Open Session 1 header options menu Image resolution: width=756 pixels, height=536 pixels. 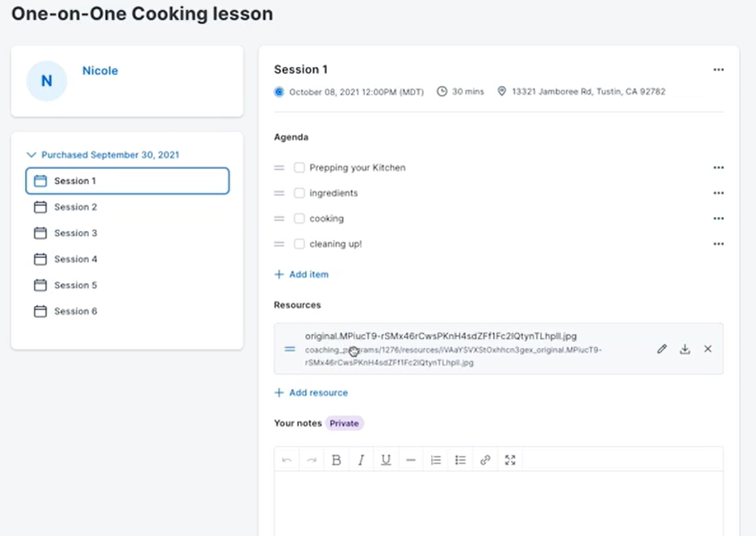click(x=718, y=70)
